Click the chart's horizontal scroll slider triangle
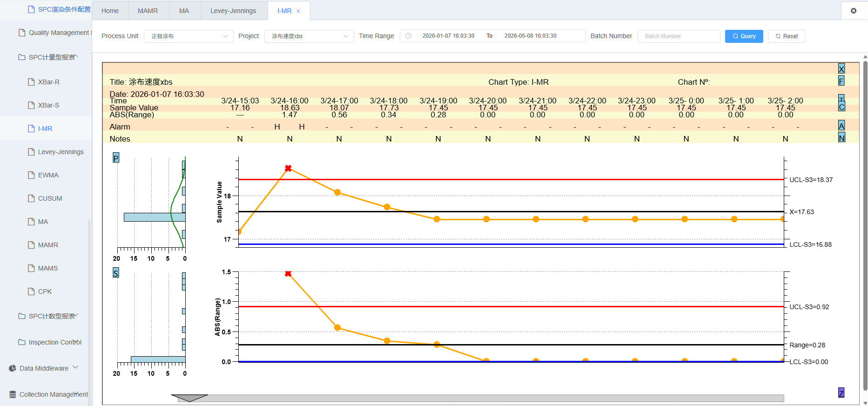This screenshot has height=406, width=868. (x=189, y=398)
